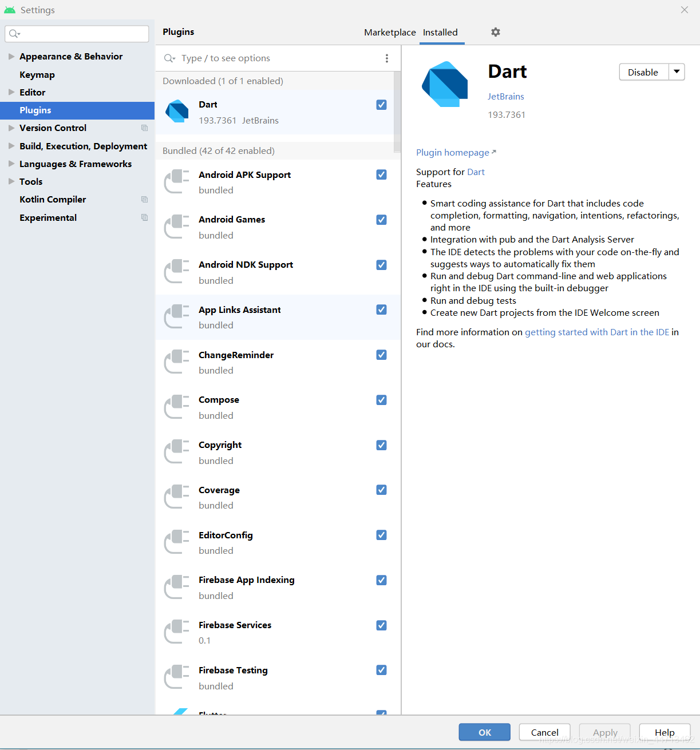Open the dropdown arrow next to Disable

(x=677, y=72)
